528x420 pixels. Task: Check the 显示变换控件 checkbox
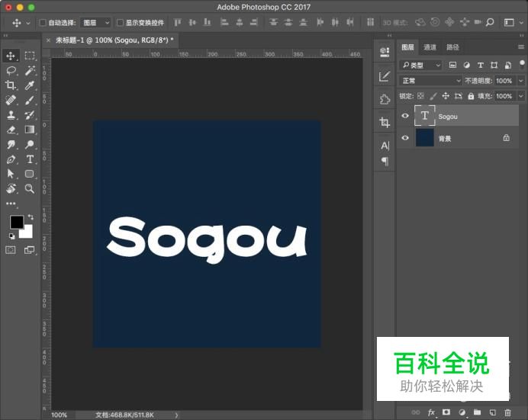[120, 23]
